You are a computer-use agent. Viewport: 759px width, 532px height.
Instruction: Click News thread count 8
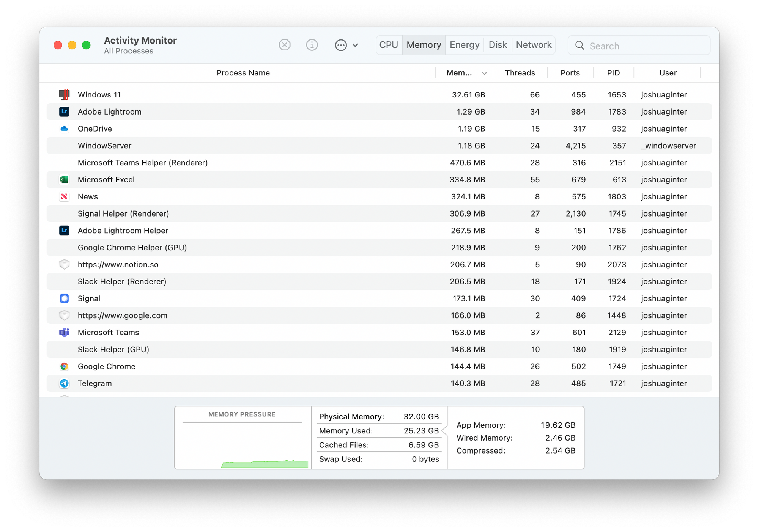point(537,197)
